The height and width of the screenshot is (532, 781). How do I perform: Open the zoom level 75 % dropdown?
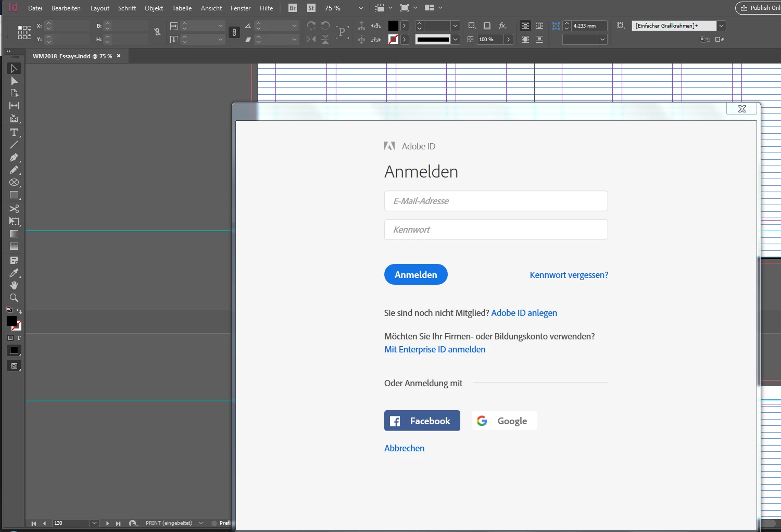coord(361,8)
